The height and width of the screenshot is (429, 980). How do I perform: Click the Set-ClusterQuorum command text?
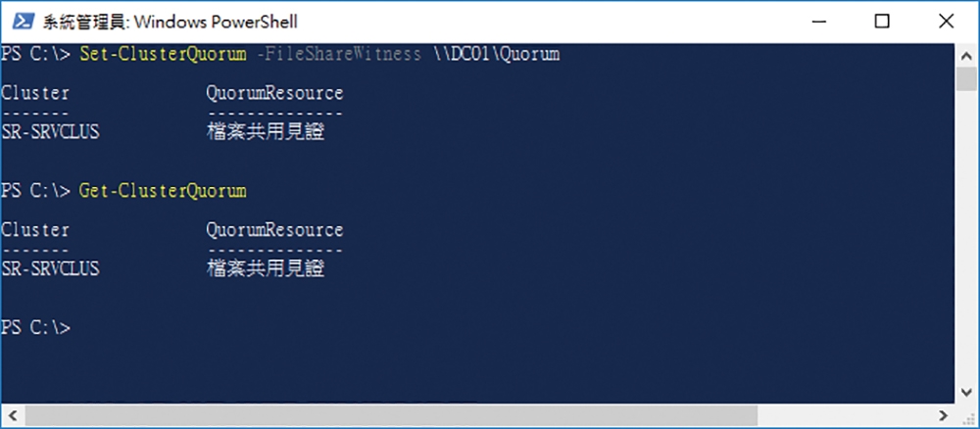pos(163,54)
